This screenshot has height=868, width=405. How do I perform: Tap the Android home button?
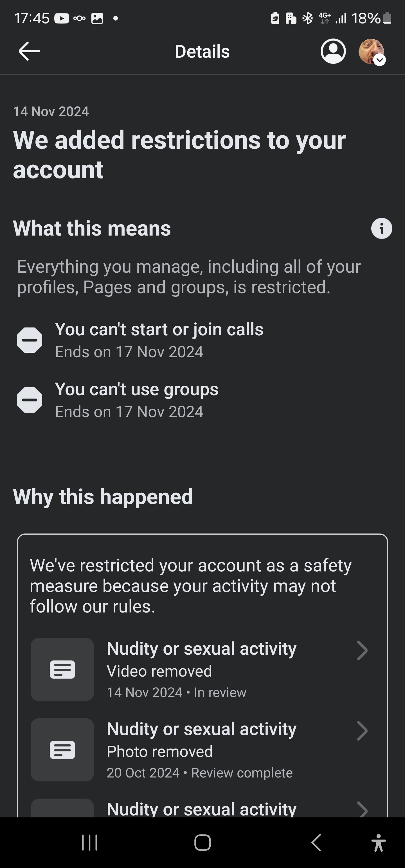[203, 843]
